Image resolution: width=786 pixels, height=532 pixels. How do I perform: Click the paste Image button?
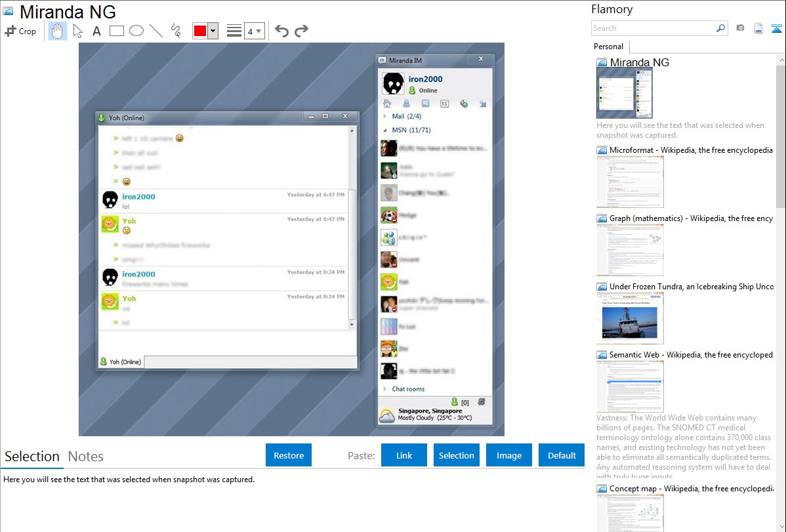pos(508,455)
